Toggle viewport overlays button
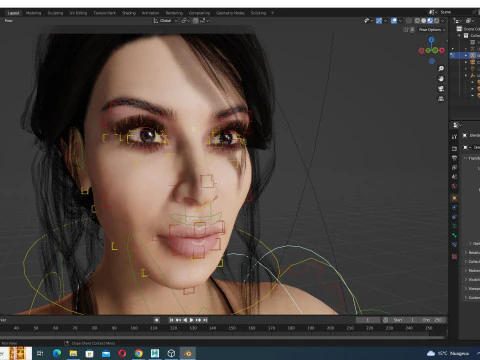480x360 pixels. (394, 21)
